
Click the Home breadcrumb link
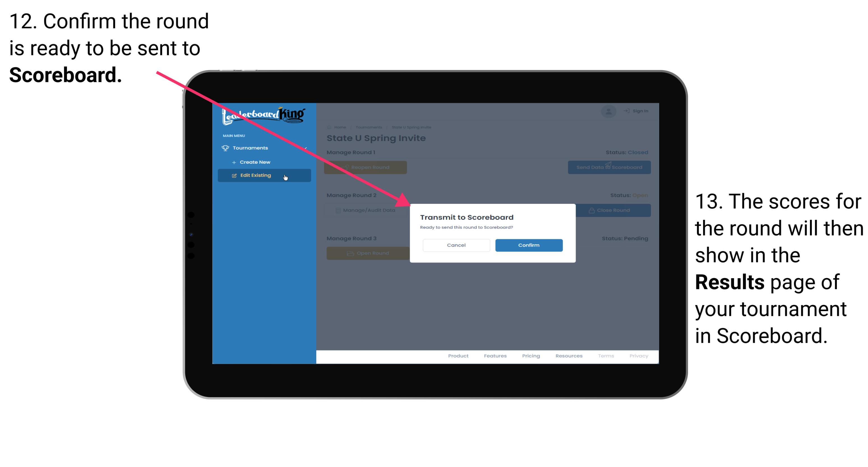[339, 127]
